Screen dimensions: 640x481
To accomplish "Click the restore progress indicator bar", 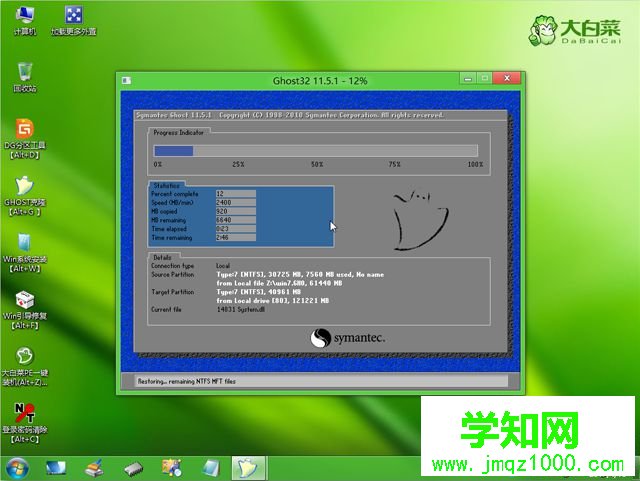I will tap(316, 151).
